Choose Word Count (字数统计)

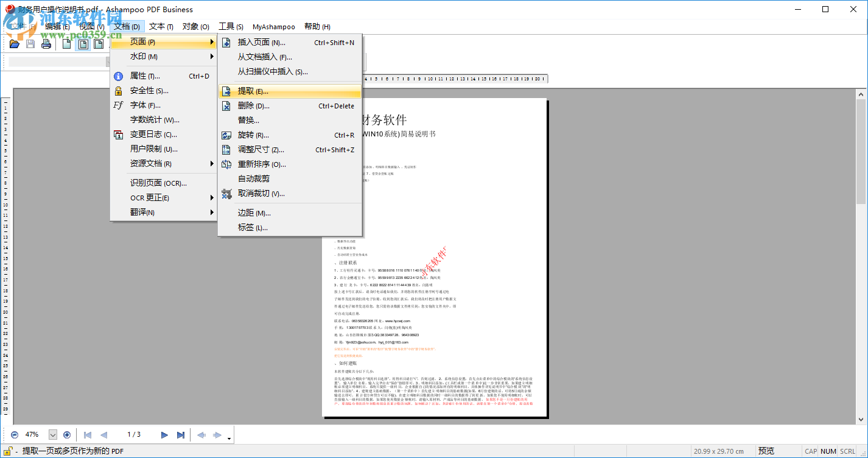(163, 120)
